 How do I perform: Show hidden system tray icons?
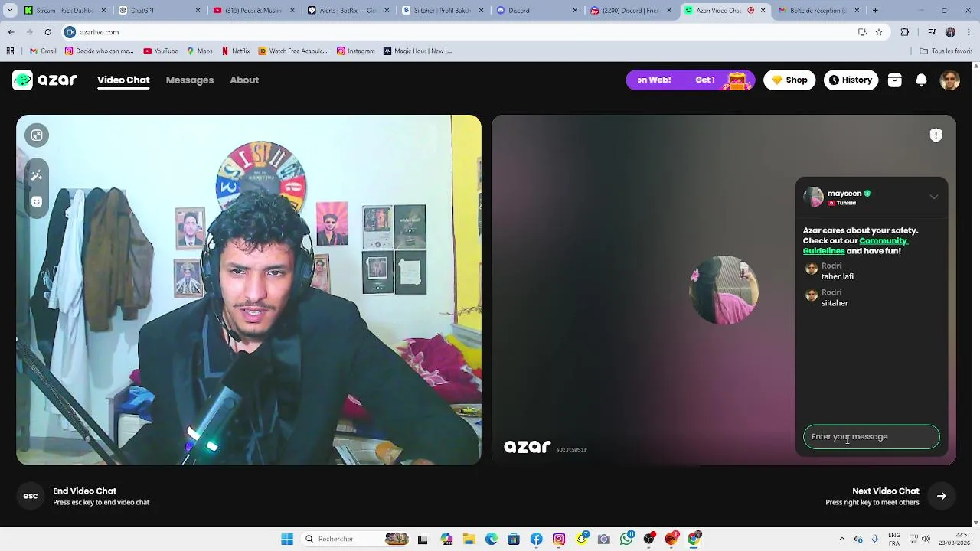click(x=842, y=539)
